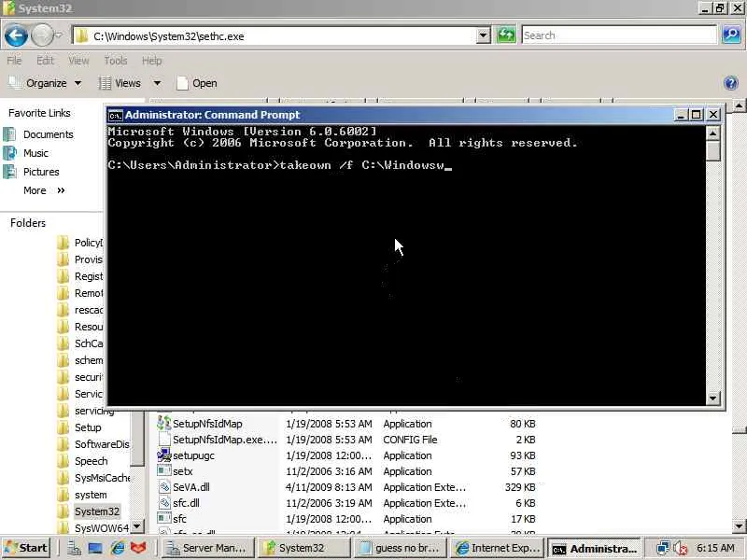Open the Help menu
The image size is (747, 560).
(151, 61)
